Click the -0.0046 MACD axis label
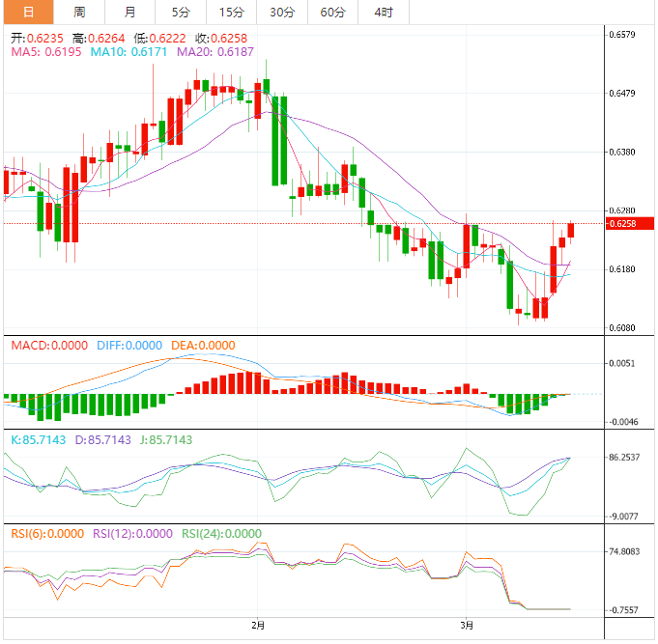This screenshot has height=644, width=658. tap(623, 422)
